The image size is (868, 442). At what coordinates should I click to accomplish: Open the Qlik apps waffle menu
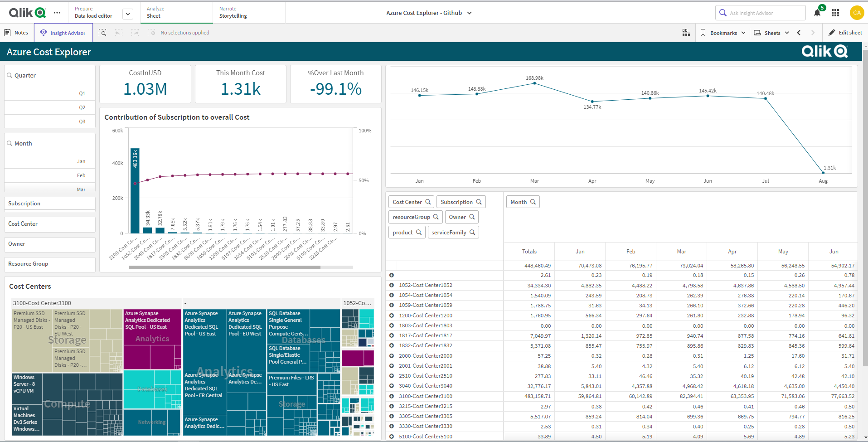click(x=835, y=12)
